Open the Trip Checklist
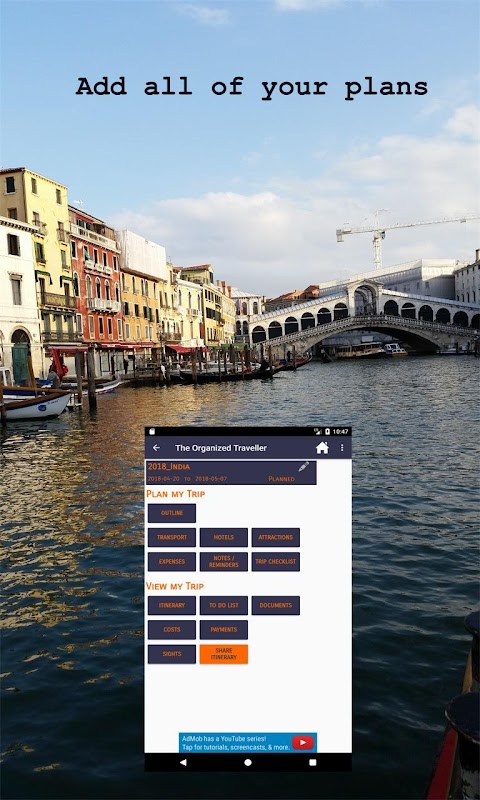This screenshot has width=480, height=800. pyautogui.click(x=275, y=562)
